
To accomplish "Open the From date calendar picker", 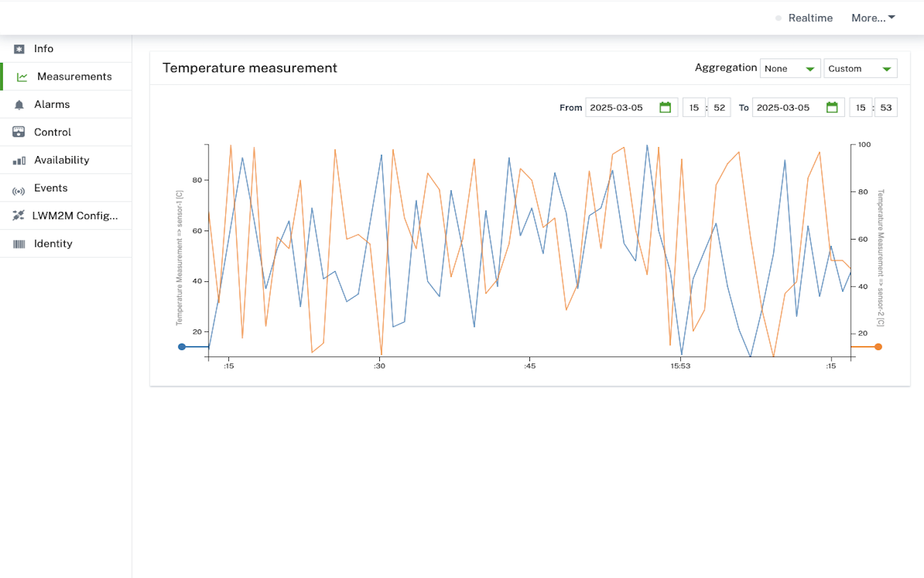I will (x=665, y=107).
